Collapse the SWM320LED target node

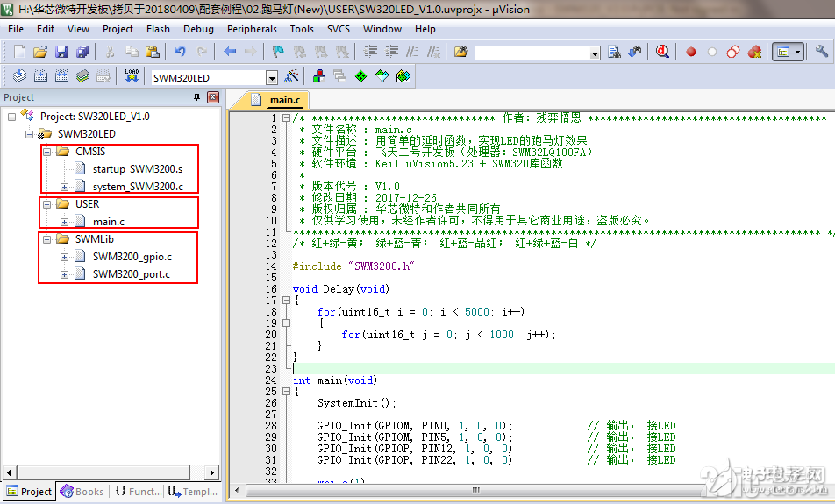click(x=29, y=134)
